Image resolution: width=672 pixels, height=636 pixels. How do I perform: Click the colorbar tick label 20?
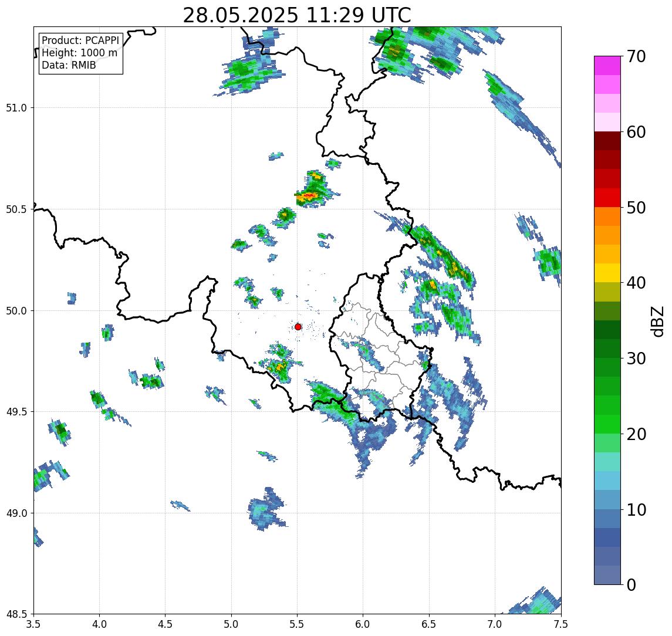[x=636, y=434]
